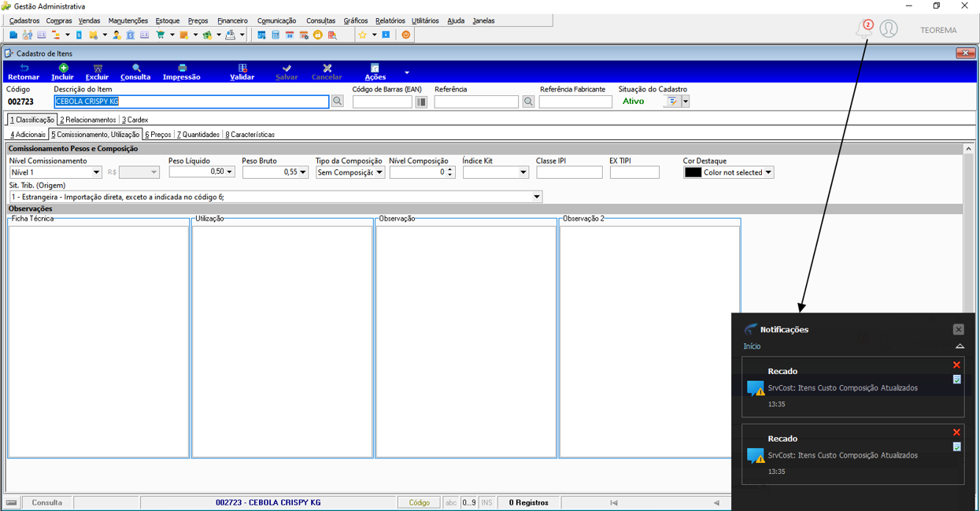The image size is (980, 511).
Task: Click the scrollbar up arrow of form
Action: [x=968, y=149]
